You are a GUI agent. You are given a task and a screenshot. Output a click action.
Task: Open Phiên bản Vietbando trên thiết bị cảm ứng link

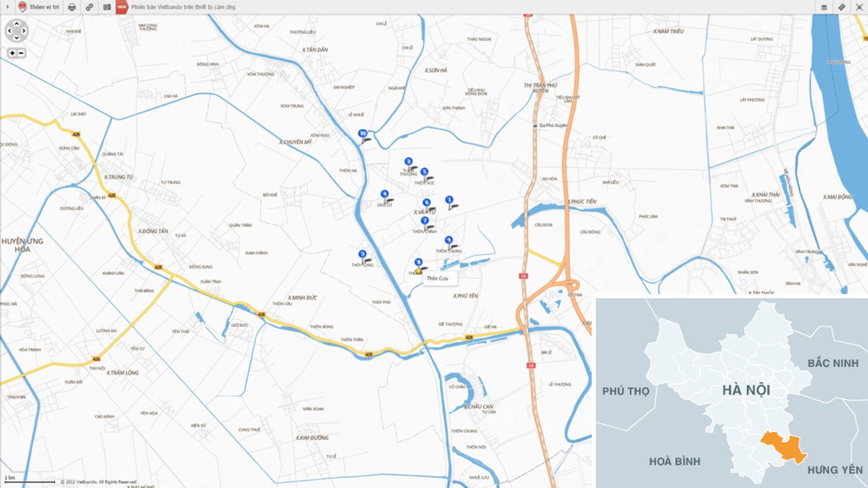pyautogui.click(x=183, y=7)
